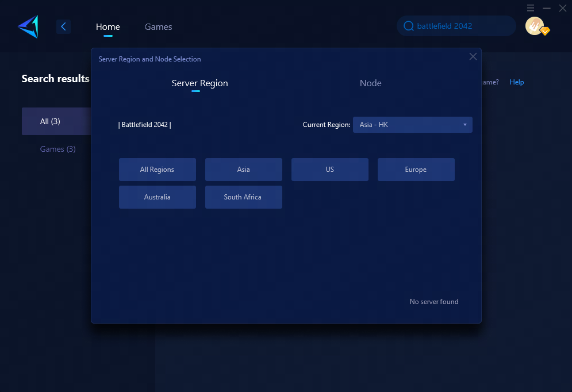Open the user profile avatar

(535, 26)
